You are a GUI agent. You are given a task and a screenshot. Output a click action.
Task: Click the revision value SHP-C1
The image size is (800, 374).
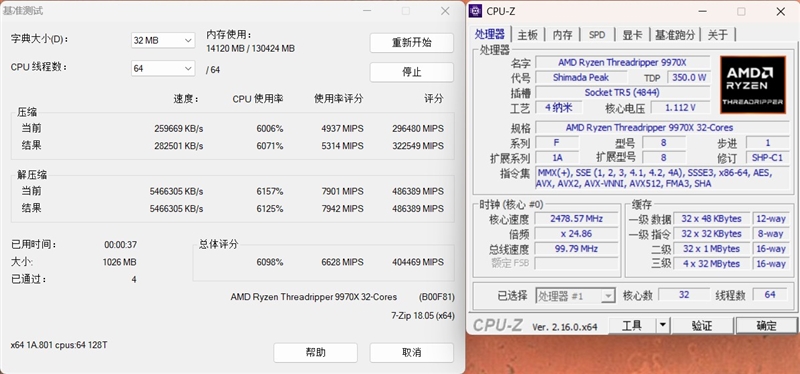(767, 157)
